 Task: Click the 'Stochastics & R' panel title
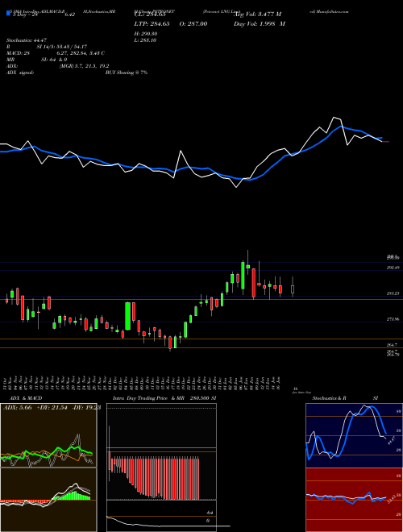(x=329, y=398)
